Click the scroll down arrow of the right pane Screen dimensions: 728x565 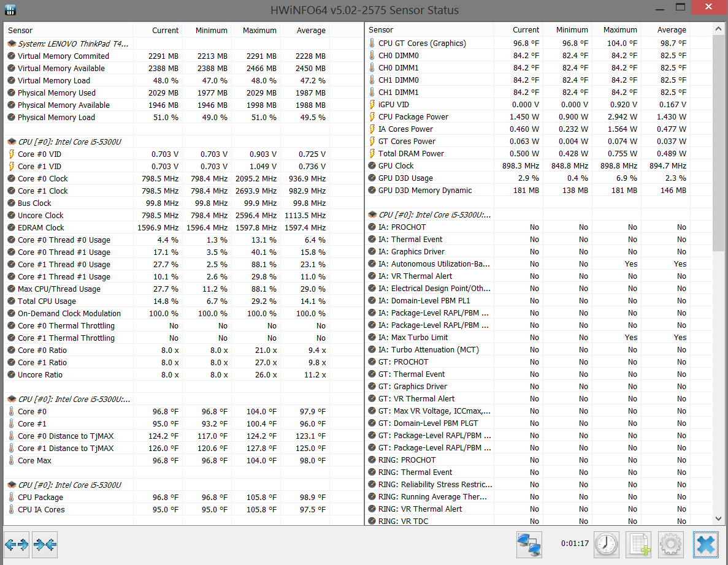tap(718, 518)
